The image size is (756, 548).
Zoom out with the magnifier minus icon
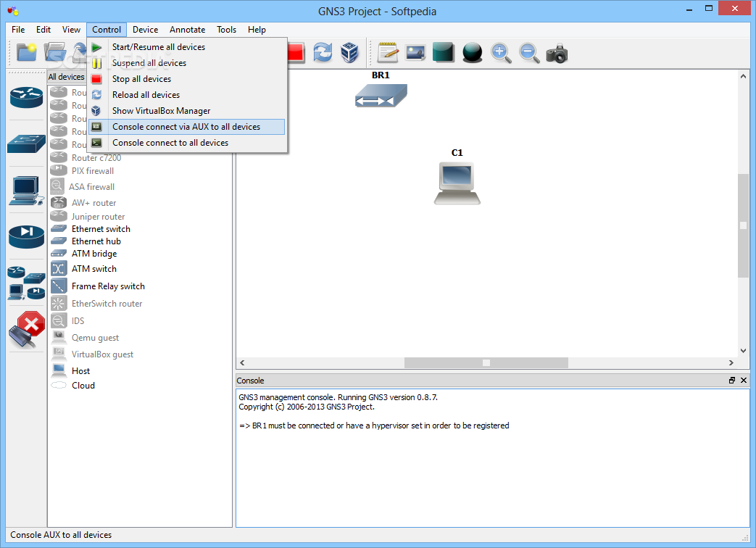pyautogui.click(x=529, y=52)
